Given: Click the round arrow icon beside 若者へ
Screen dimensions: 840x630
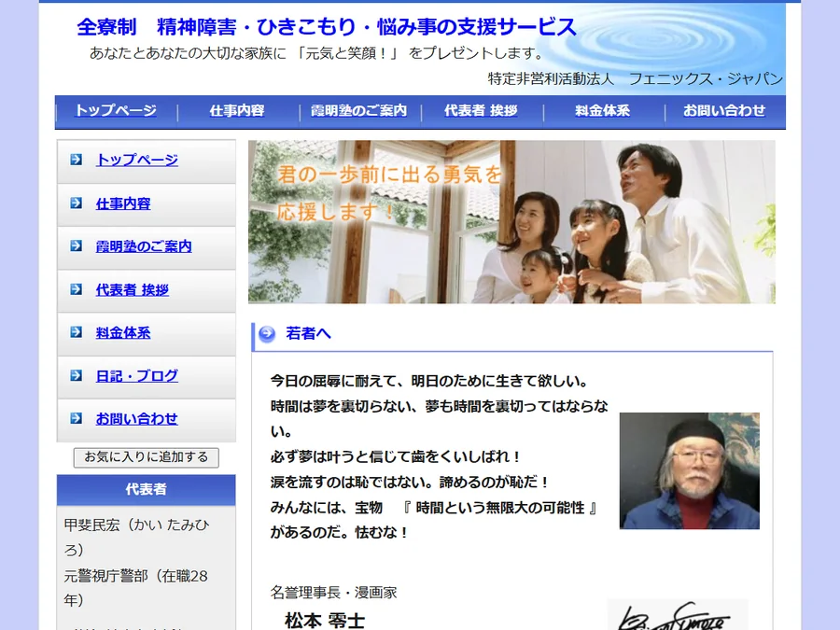Looking at the screenshot, I should (267, 334).
